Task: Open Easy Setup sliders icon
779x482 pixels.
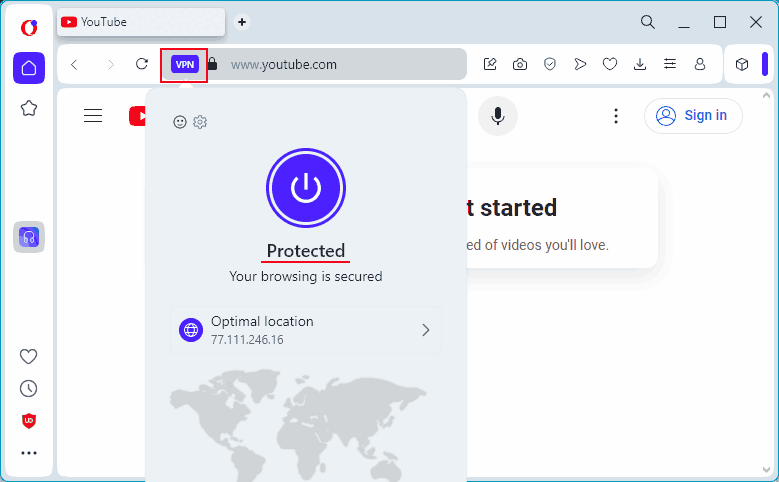Action: point(670,64)
